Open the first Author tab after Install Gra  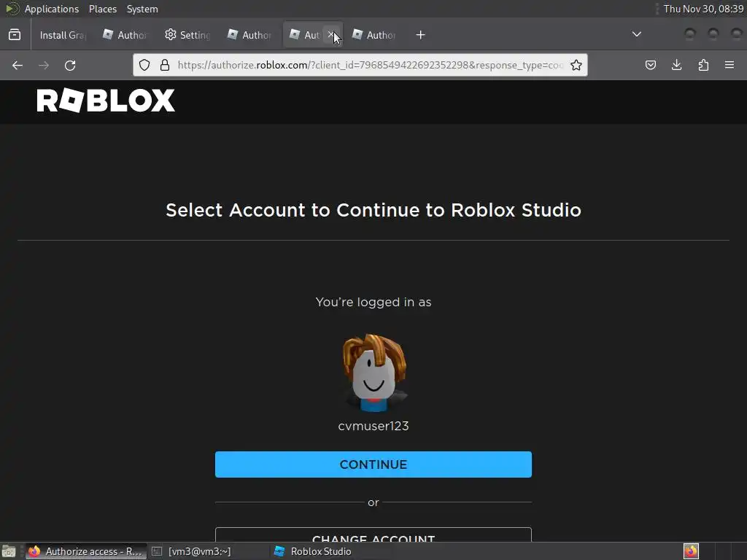pyautogui.click(x=125, y=35)
